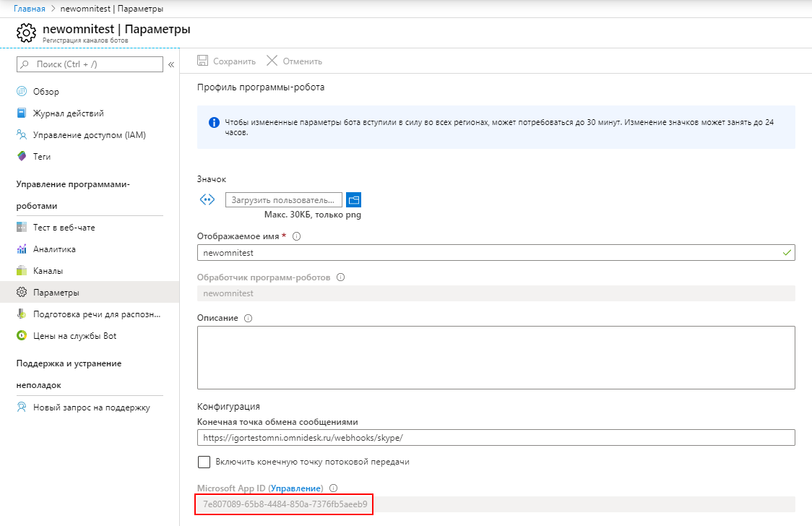Screen dimensions: 812x526
Task: Enable the streaming endpoint checkbox
Action: click(x=204, y=462)
